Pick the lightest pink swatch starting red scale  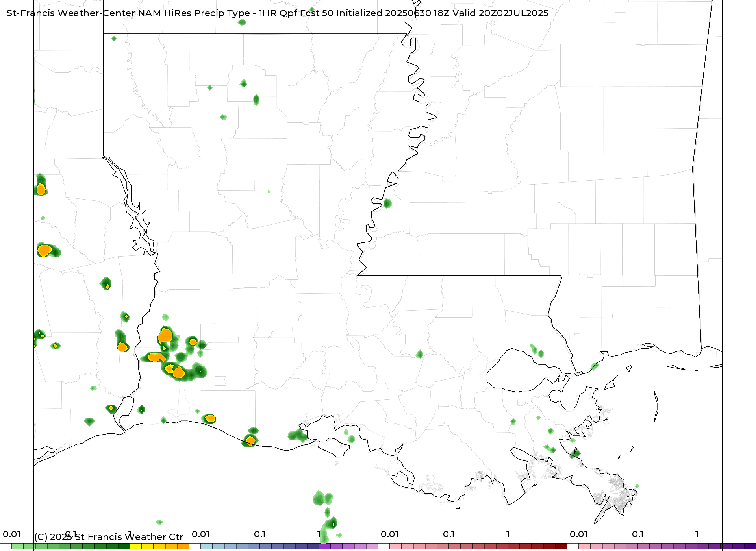(396, 546)
